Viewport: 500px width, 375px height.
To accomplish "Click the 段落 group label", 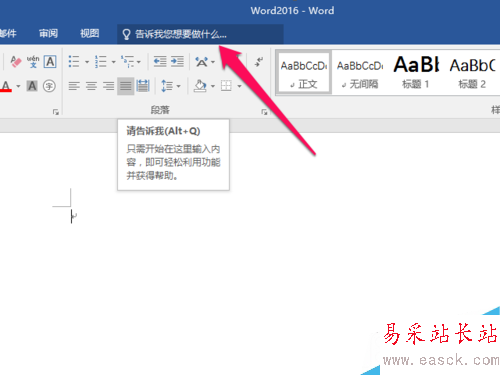I will [160, 110].
